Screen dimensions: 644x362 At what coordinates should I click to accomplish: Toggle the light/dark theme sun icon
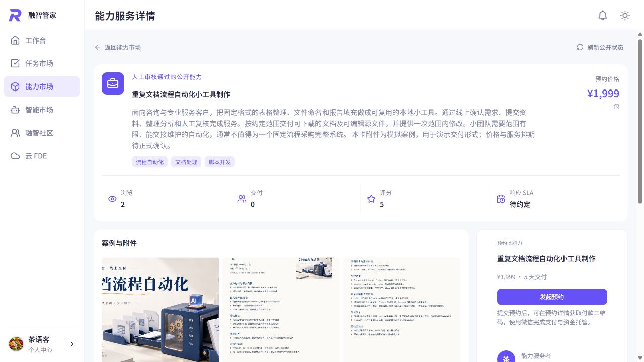coord(625,16)
